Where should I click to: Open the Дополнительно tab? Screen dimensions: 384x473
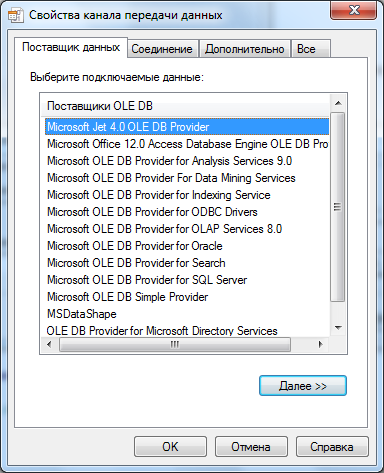[245, 49]
